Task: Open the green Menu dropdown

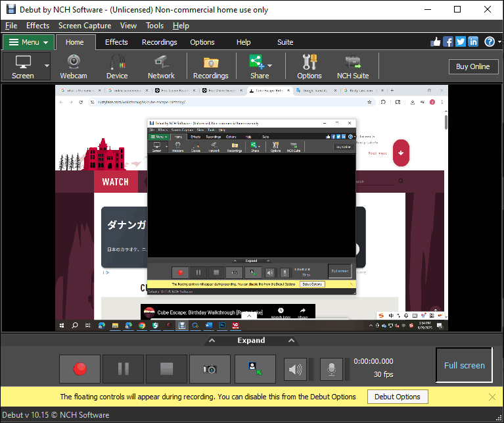Action: click(x=28, y=42)
